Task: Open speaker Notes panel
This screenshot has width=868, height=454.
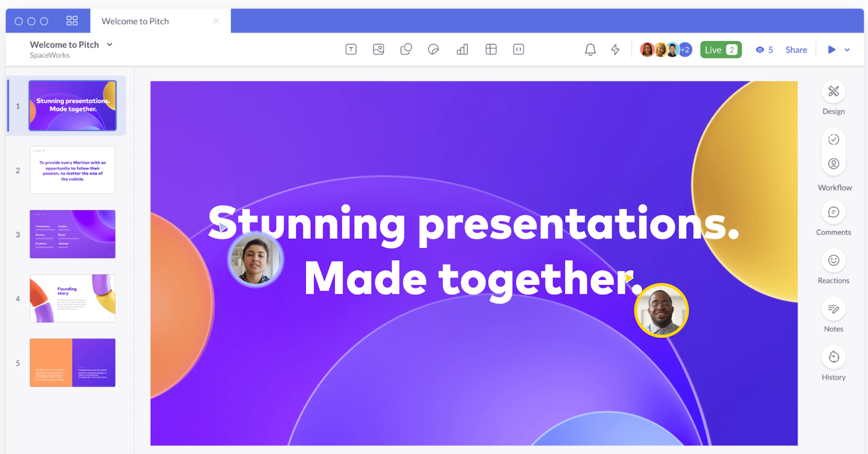Action: [834, 309]
